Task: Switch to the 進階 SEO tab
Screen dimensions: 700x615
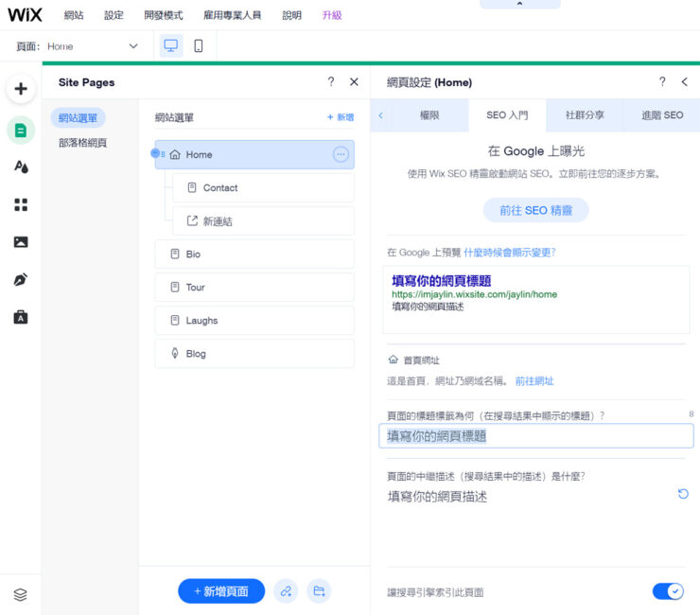Action: tap(662, 115)
